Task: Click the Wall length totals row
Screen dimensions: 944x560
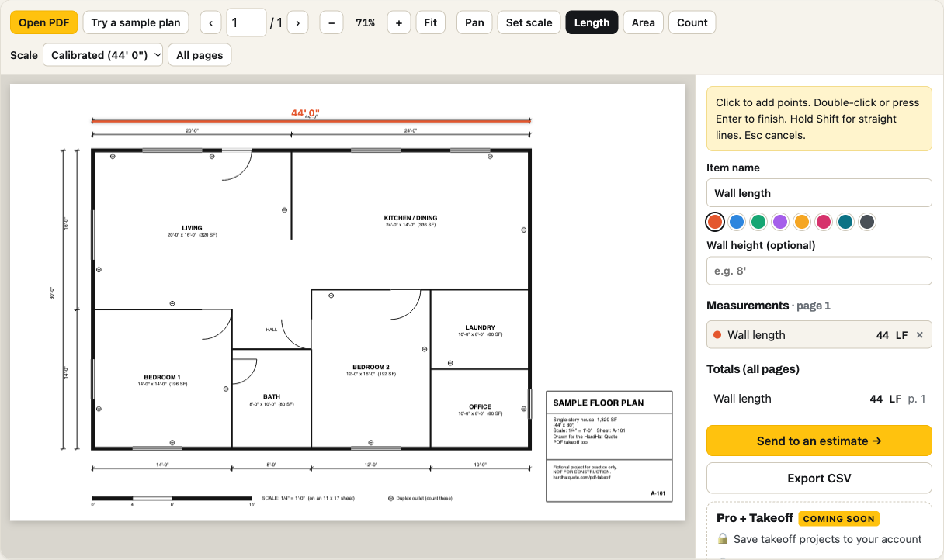Action: click(819, 399)
